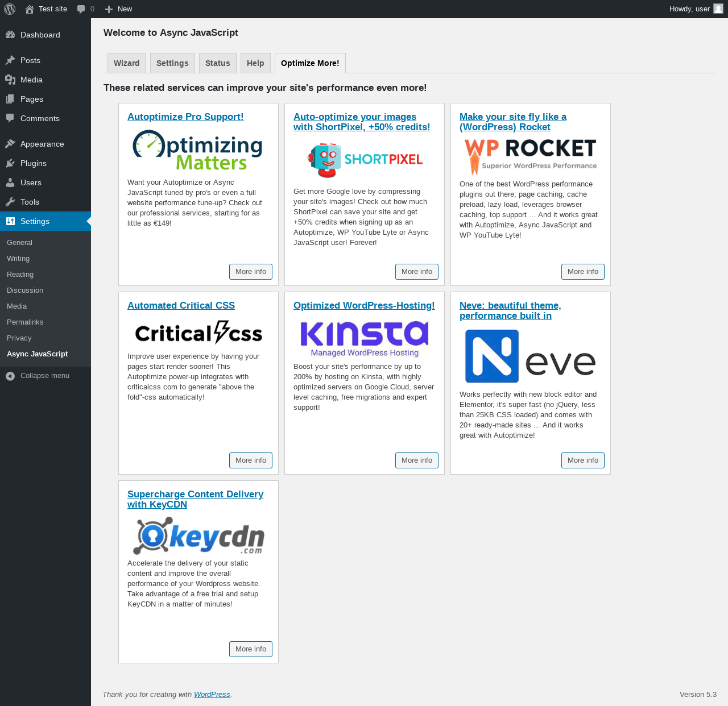Click the ShortPixel robot logo

point(365,160)
